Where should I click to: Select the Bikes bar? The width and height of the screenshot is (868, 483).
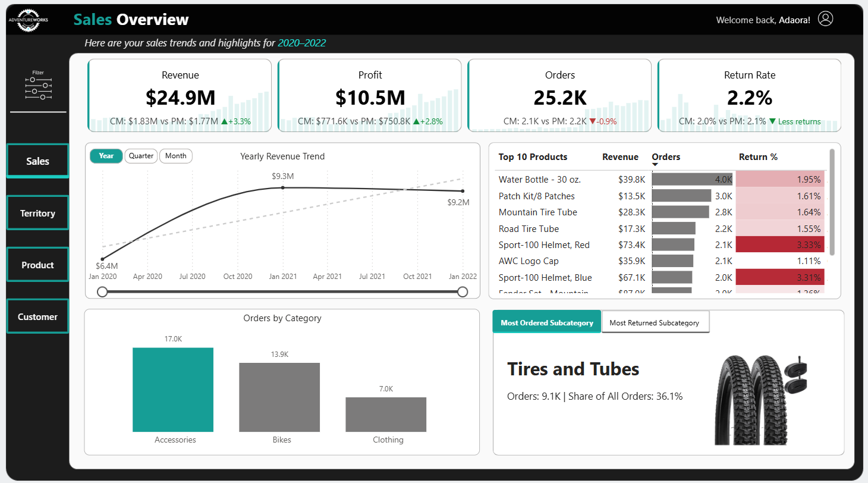(x=279, y=397)
